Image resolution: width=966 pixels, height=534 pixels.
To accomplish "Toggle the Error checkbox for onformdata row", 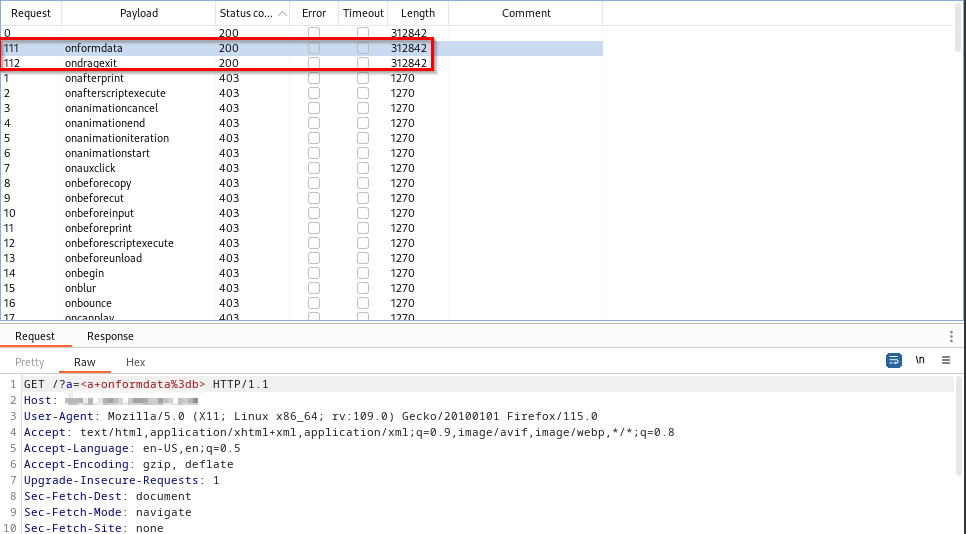I will pos(314,48).
